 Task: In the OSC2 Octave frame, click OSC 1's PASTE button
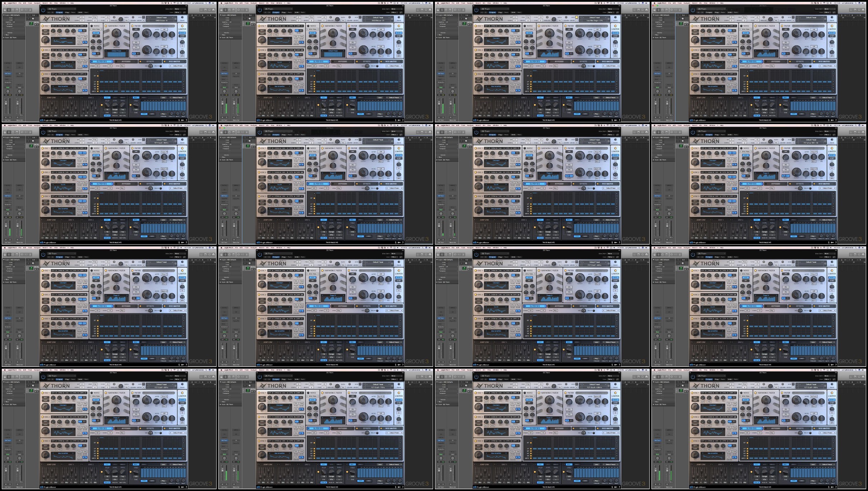pos(45,34)
